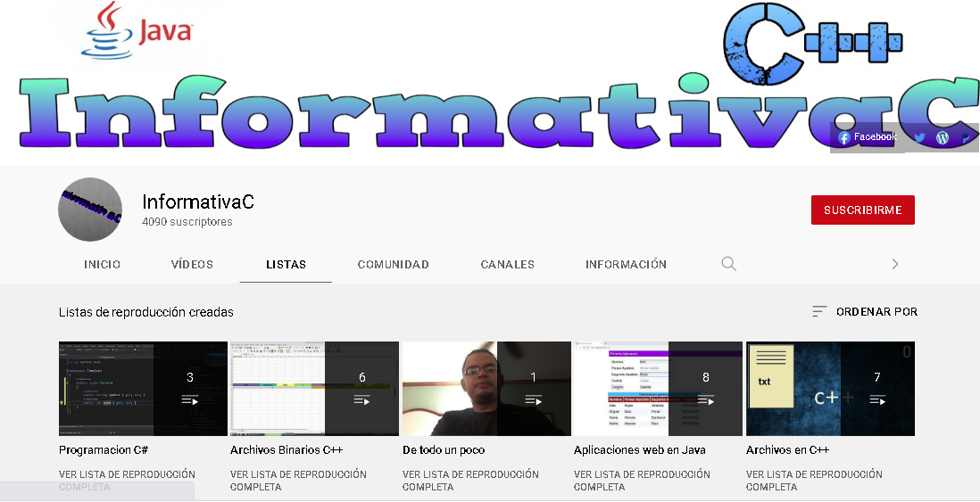Screen dimensions: 980x502
Task: Switch to the VÍDEOS tab
Action: [192, 264]
